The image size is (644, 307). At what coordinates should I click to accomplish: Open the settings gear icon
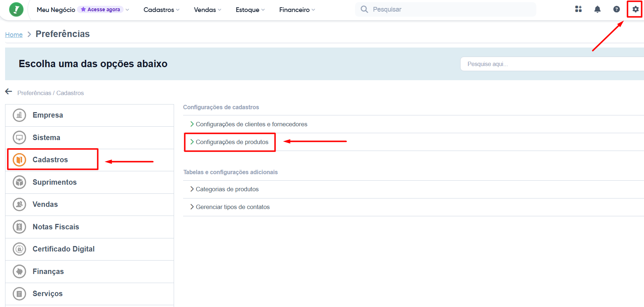tap(635, 9)
